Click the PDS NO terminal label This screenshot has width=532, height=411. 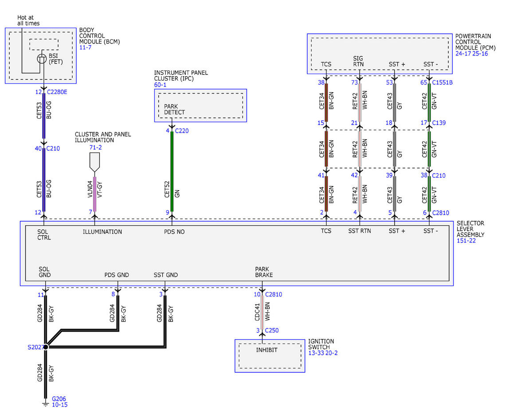[174, 231]
